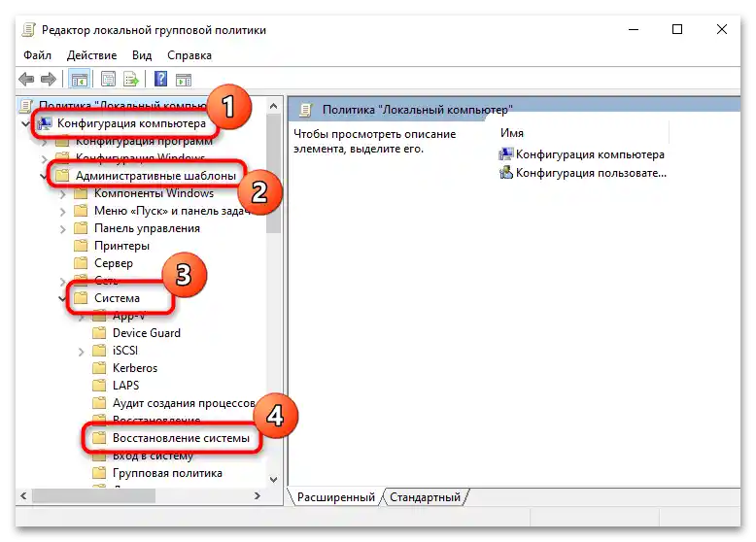Collapse the Система node
756x542 pixels.
62,299
